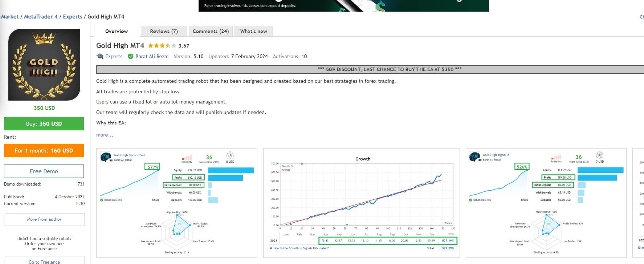644x264 pixels.
Task: Select the What's new tab
Action: point(253,31)
